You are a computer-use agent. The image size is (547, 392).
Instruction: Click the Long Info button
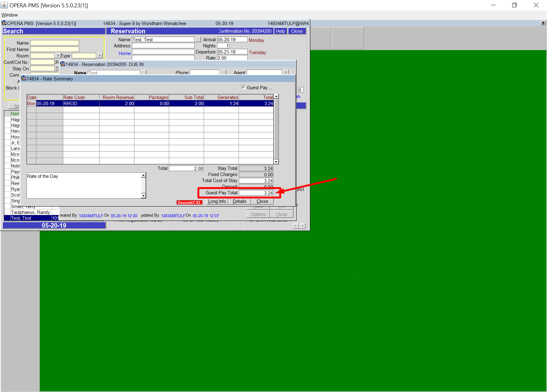[217, 201]
